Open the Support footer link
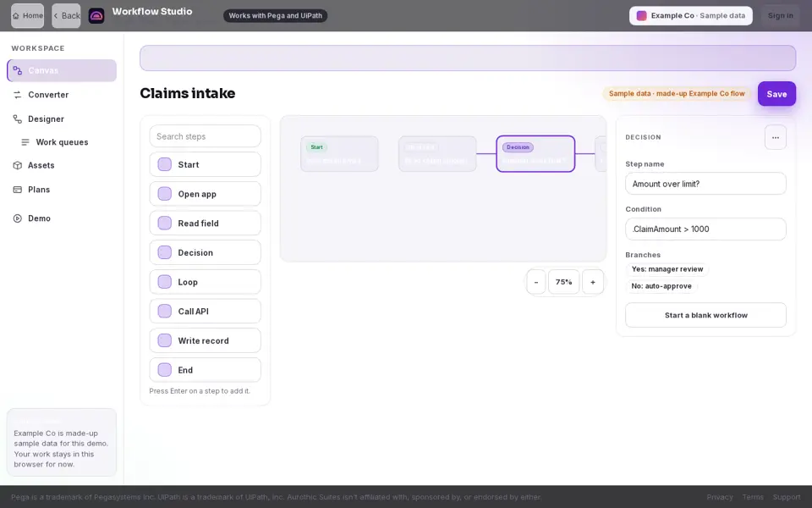 click(x=786, y=497)
